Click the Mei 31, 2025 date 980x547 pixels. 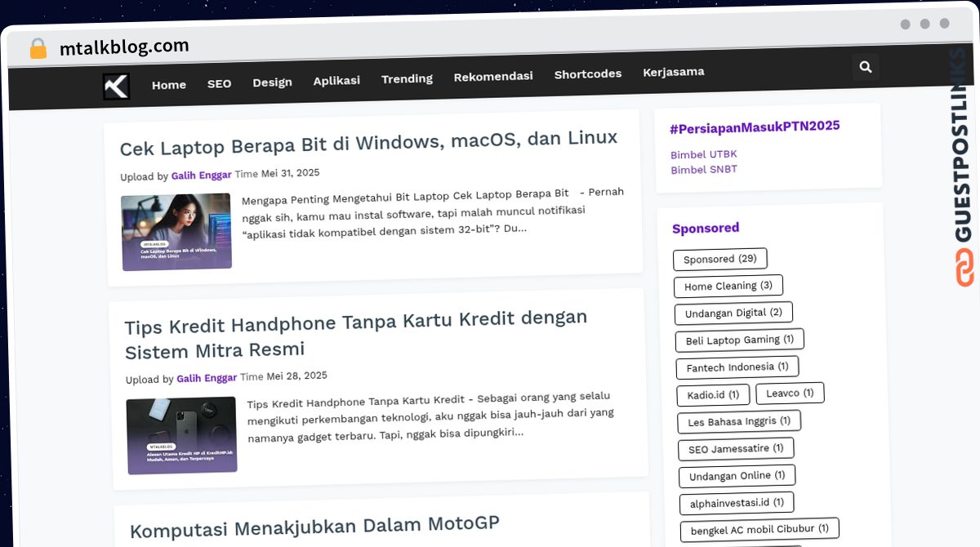[290, 173]
